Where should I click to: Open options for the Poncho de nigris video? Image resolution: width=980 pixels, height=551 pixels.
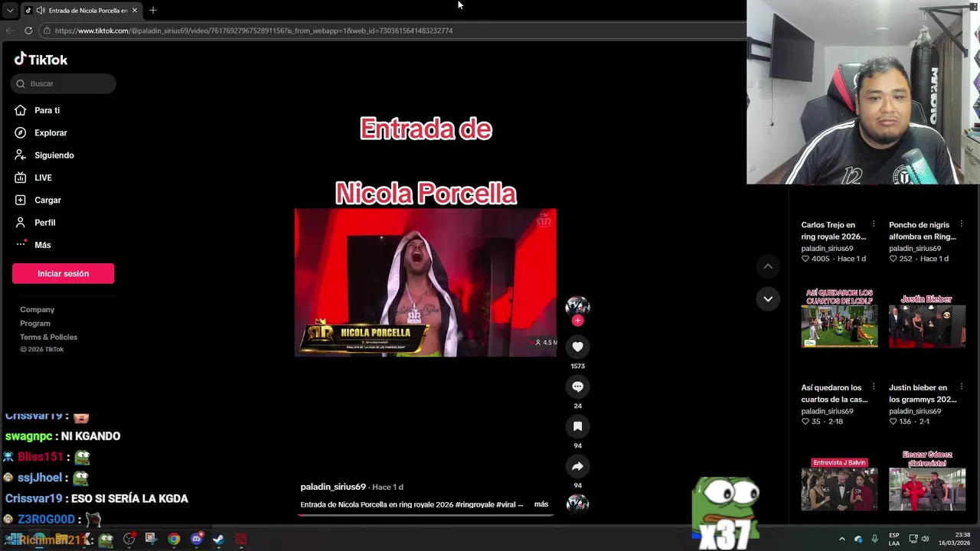962,224
